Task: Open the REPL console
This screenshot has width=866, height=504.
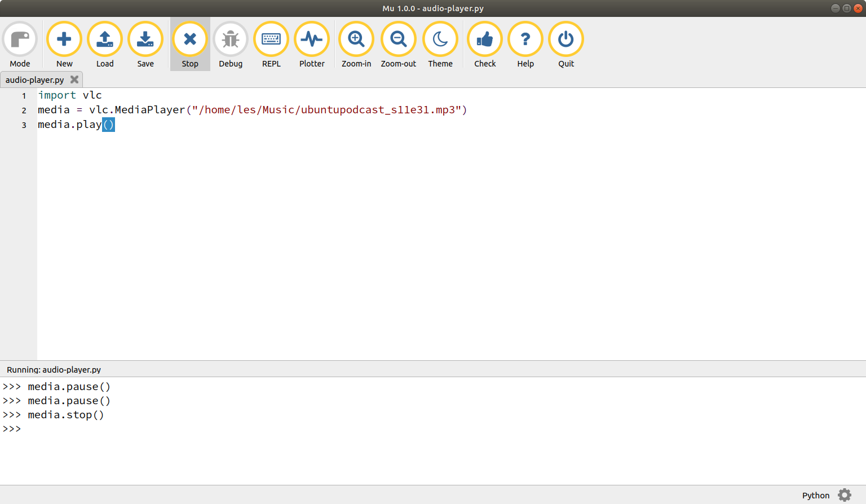Action: [271, 44]
